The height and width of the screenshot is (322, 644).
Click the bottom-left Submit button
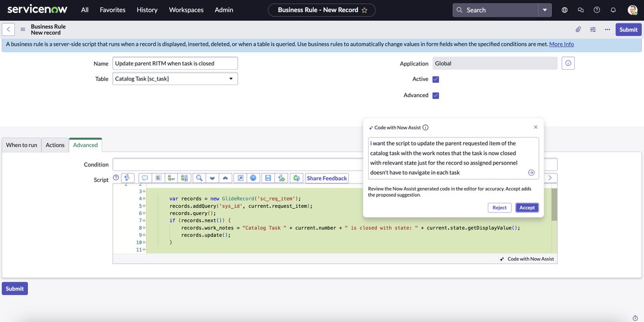14,289
